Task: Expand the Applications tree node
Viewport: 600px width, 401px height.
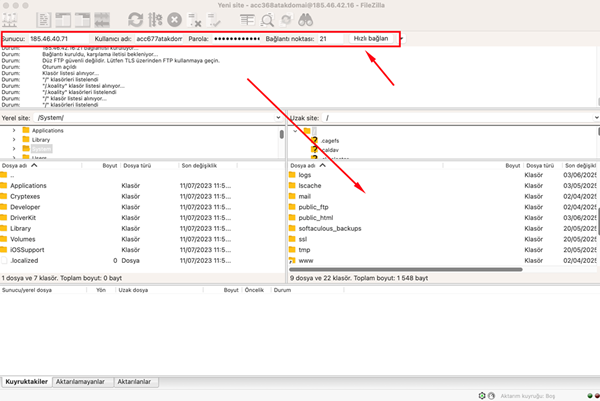Action: tap(14, 130)
